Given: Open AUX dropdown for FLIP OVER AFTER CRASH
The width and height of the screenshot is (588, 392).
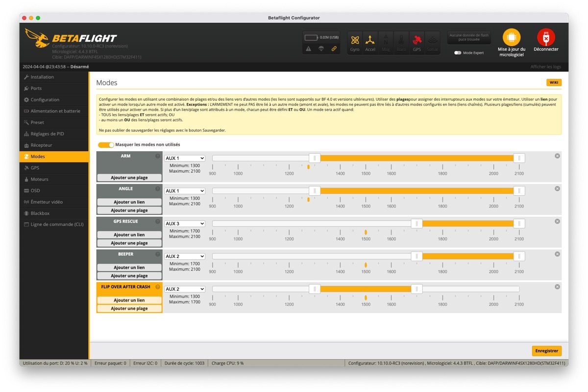Looking at the screenshot, I should [x=185, y=290].
